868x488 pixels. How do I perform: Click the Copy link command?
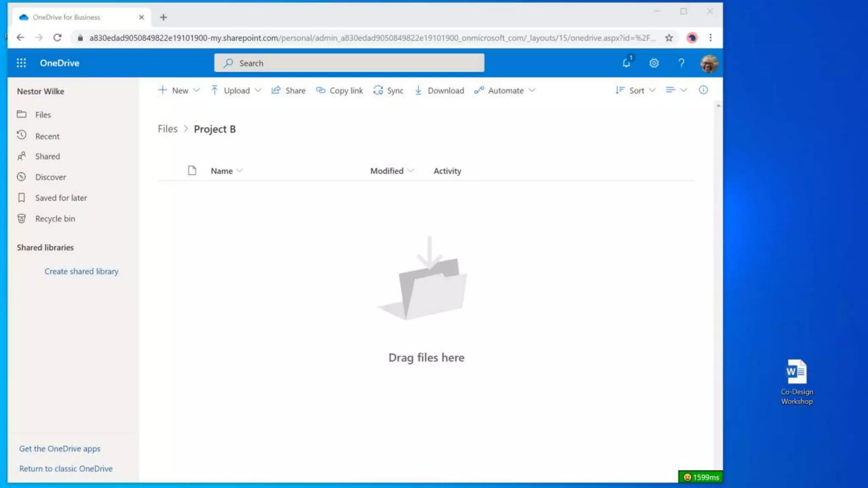pyautogui.click(x=339, y=90)
